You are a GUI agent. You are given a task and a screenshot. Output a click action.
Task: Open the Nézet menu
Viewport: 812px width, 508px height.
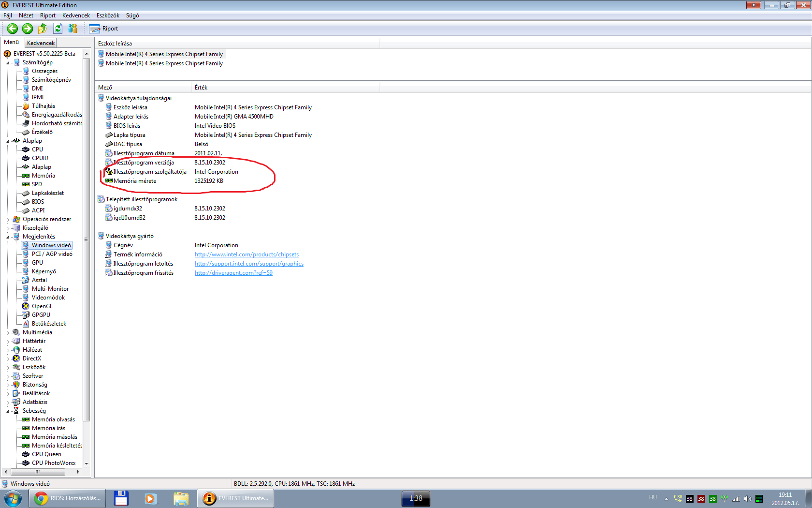tap(26, 15)
